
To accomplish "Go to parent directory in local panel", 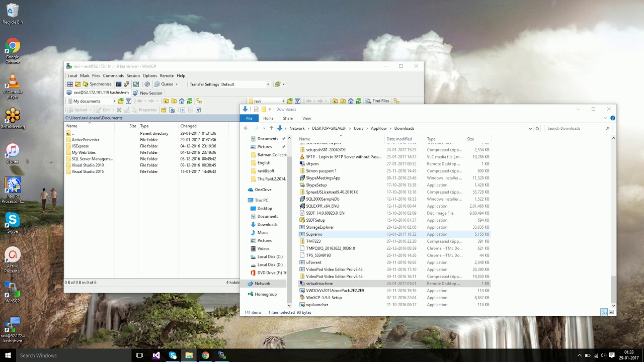I will (x=166, y=101).
